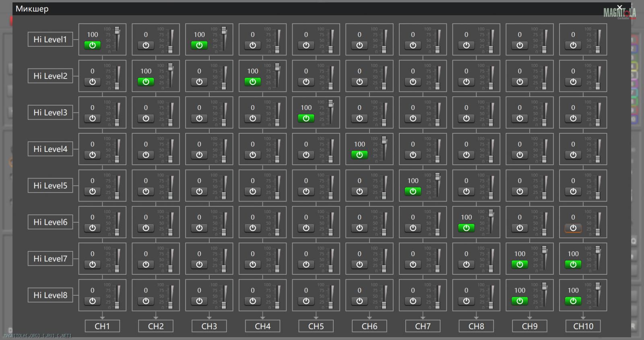Enable Hi Level2 to CH9 power button
This screenshot has height=340, width=644.
(x=520, y=82)
